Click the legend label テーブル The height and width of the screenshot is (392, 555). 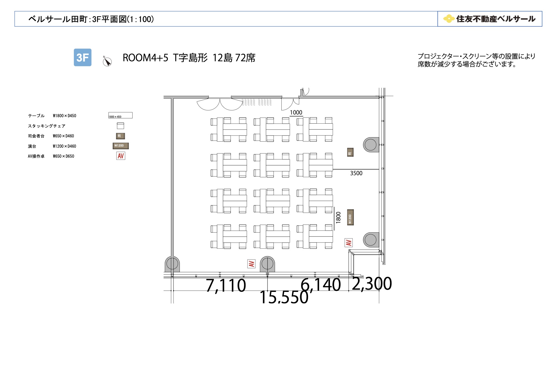pos(36,116)
